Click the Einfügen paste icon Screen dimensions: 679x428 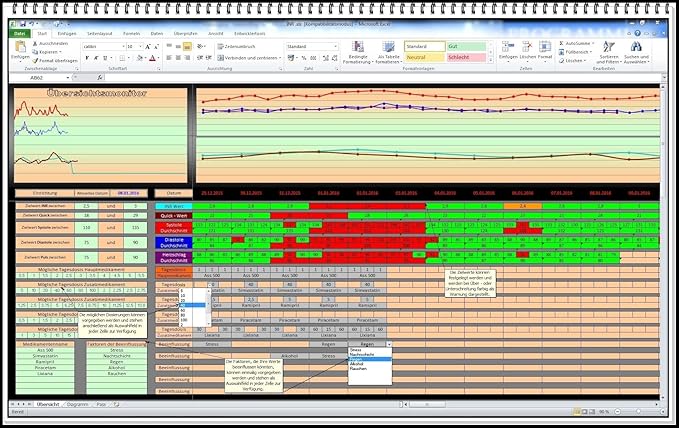20,48
